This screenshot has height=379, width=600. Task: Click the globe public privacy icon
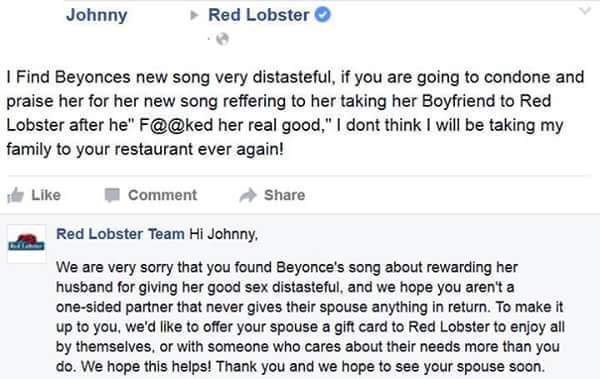coord(222,39)
